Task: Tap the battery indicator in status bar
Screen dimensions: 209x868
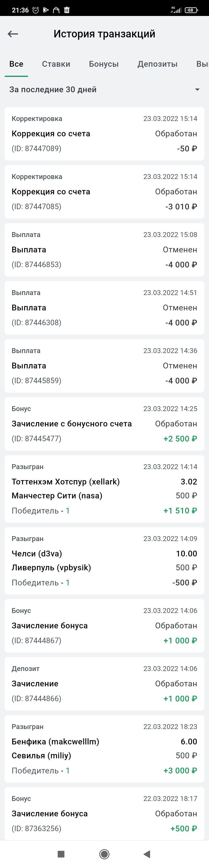Action: point(191,10)
